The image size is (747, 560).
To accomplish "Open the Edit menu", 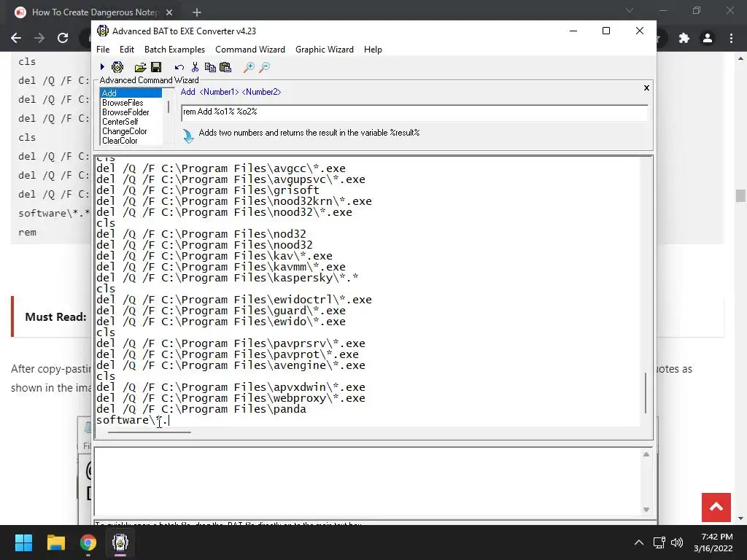I will [127, 50].
